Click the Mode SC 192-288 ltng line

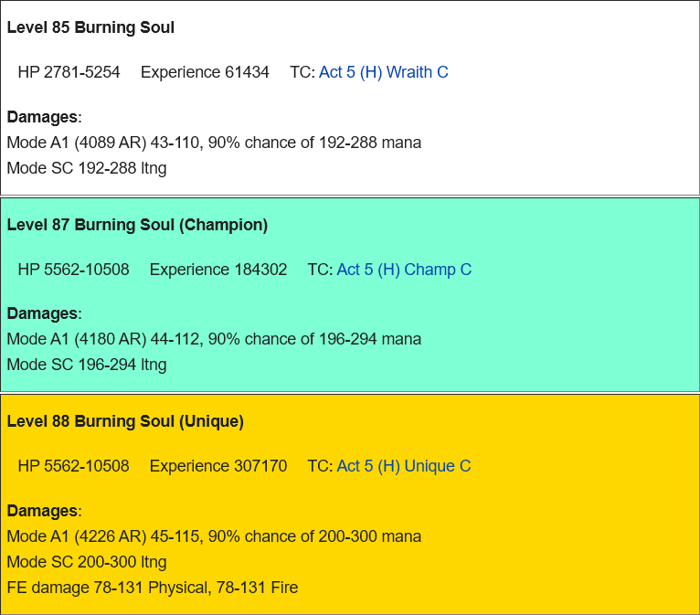[87, 168]
